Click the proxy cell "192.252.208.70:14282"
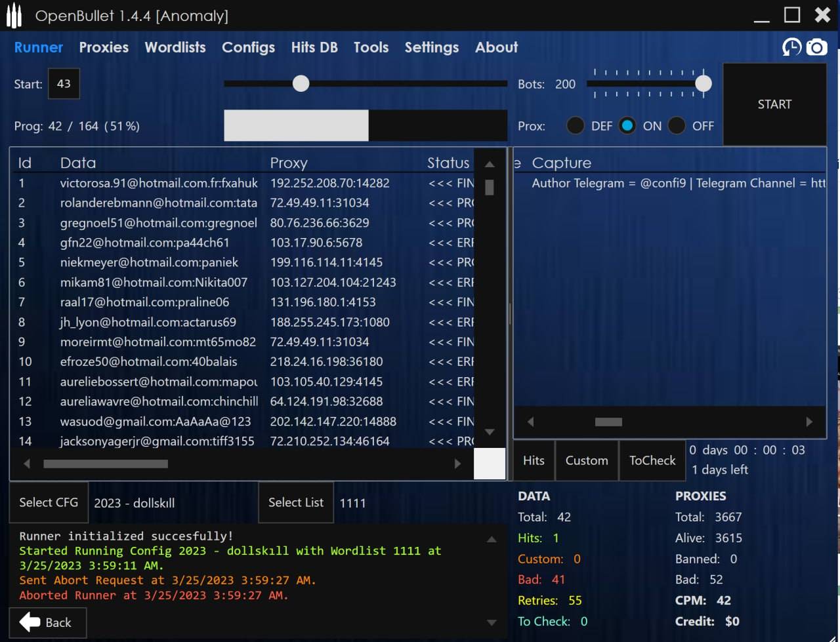 coord(329,183)
